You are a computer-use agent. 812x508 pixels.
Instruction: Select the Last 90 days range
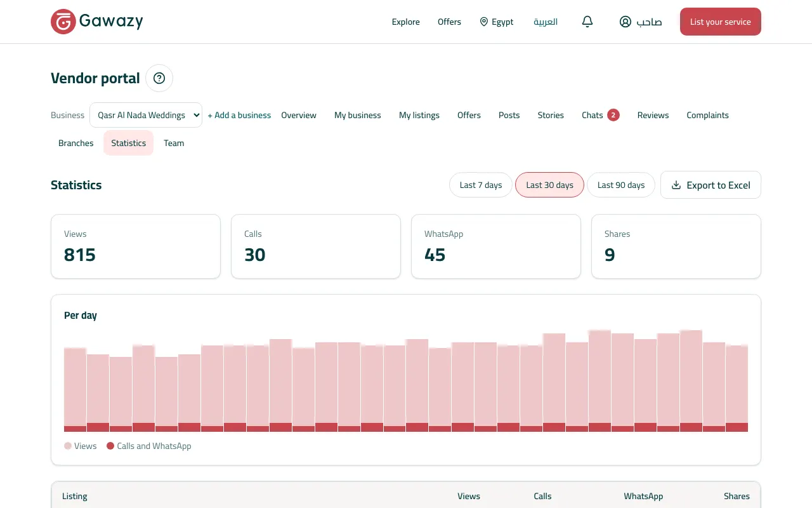[x=621, y=185]
